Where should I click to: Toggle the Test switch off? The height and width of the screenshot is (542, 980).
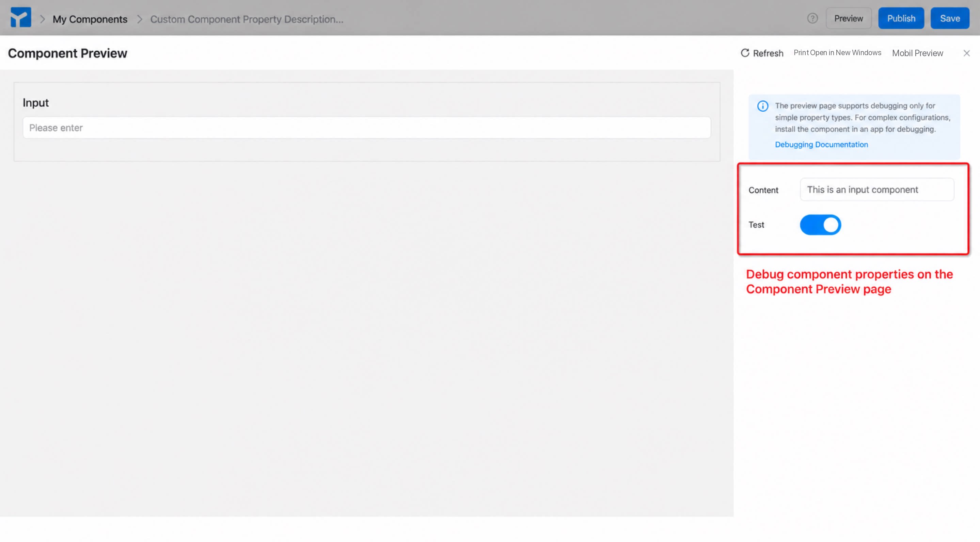click(820, 225)
